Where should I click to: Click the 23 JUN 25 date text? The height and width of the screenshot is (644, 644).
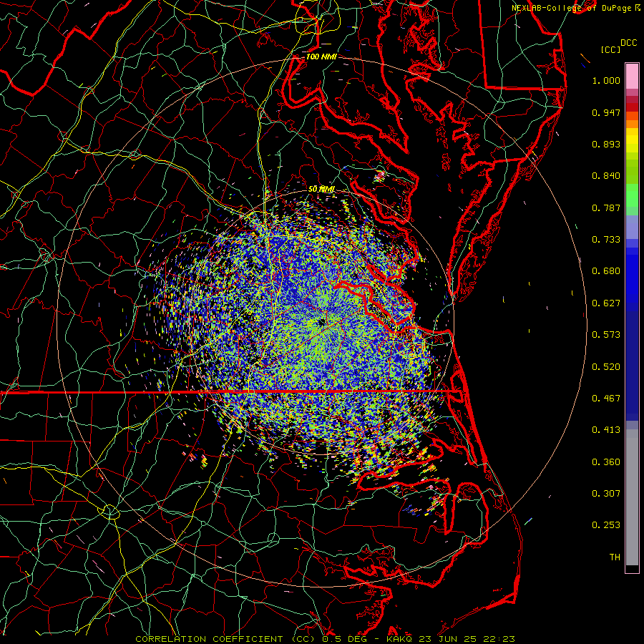click(449, 639)
